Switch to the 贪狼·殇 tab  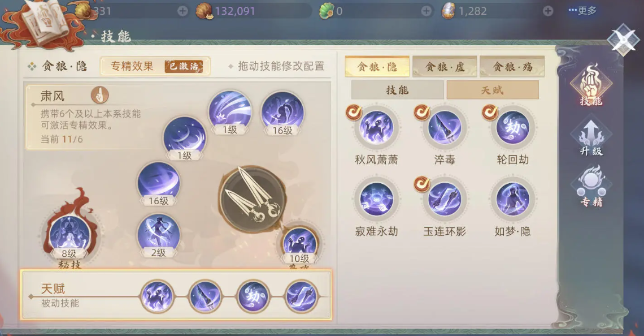[x=512, y=66]
